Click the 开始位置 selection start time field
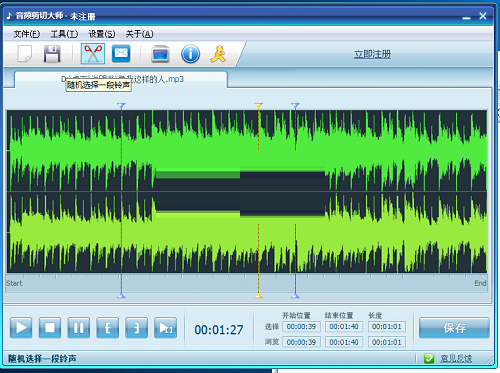The image size is (500, 373). coord(301,327)
